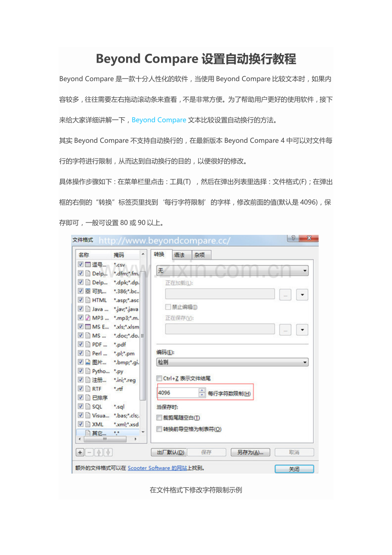Click browse '...' button beside loading field
Viewport: 392px width, 555px height.
coord(285,295)
